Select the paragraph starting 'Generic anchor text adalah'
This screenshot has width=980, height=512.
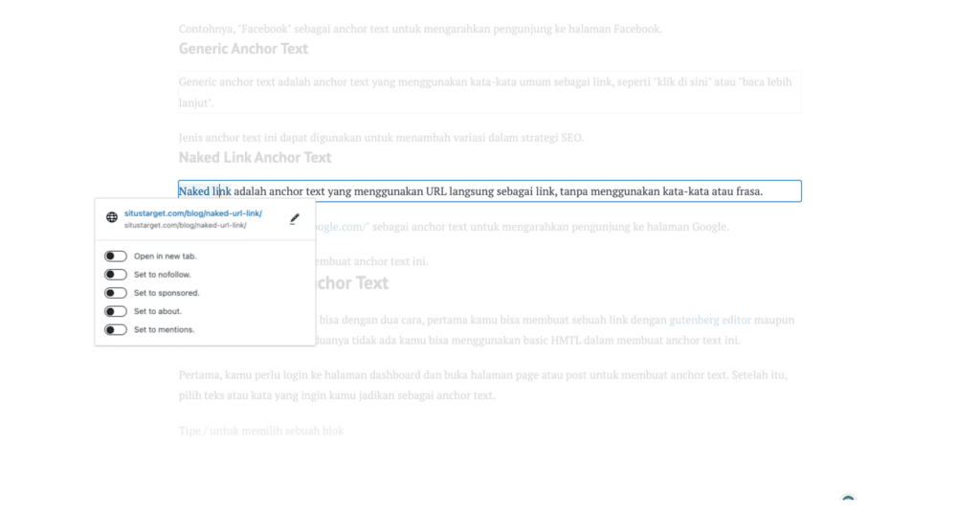(x=489, y=93)
